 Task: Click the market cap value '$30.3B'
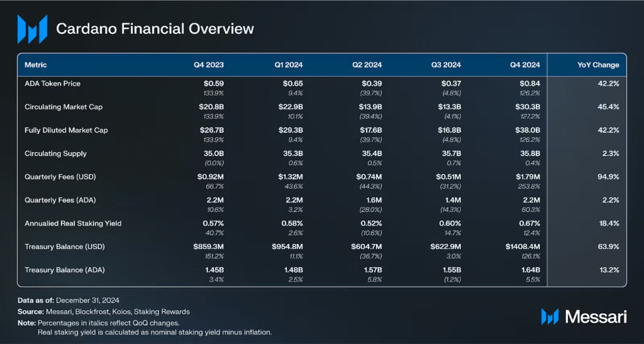tap(528, 107)
